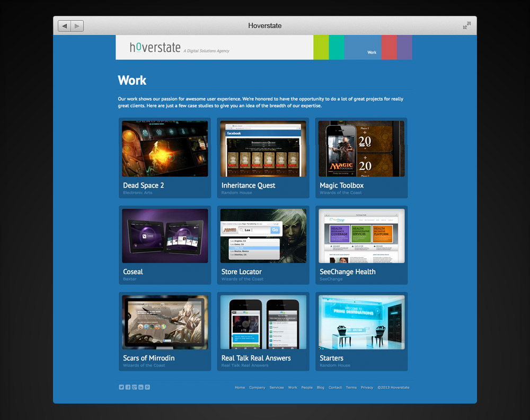Go to Work in footer
530x420 pixels.
pyautogui.click(x=293, y=388)
